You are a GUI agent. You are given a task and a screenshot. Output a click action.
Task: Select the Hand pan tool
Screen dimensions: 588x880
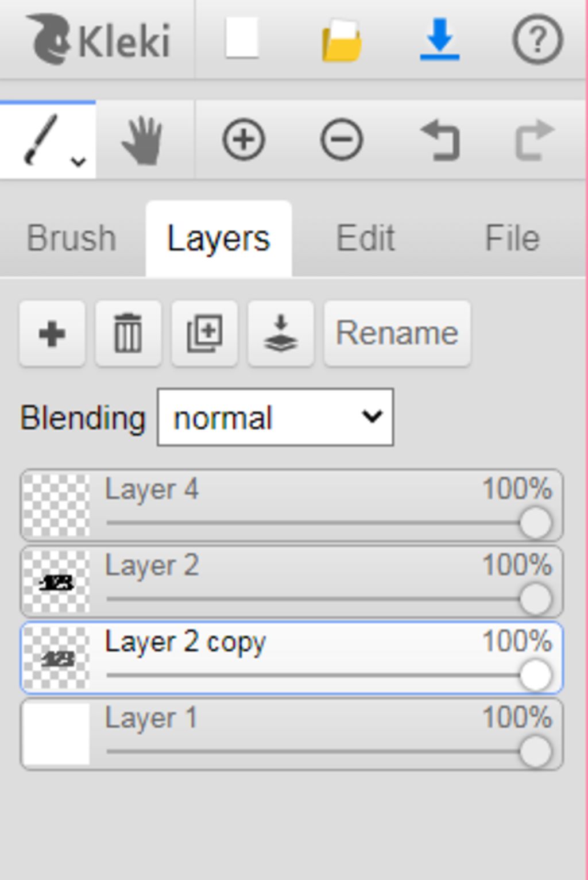coord(142,140)
